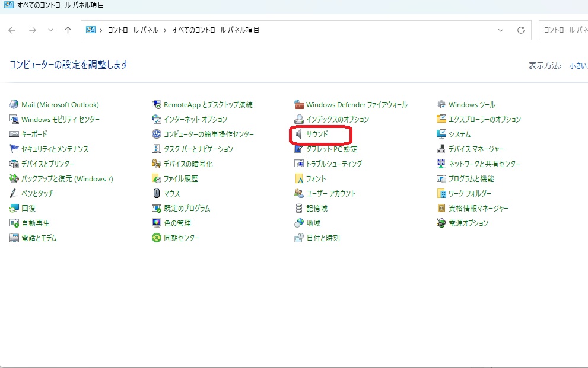
Task: Expand the address bar history dropdown
Action: (x=501, y=30)
